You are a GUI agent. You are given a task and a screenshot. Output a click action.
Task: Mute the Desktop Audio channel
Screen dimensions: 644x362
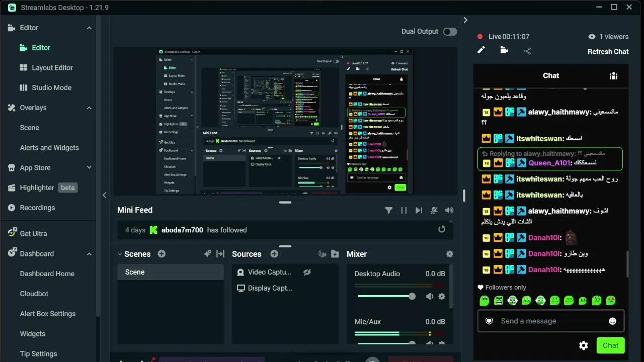430,297
